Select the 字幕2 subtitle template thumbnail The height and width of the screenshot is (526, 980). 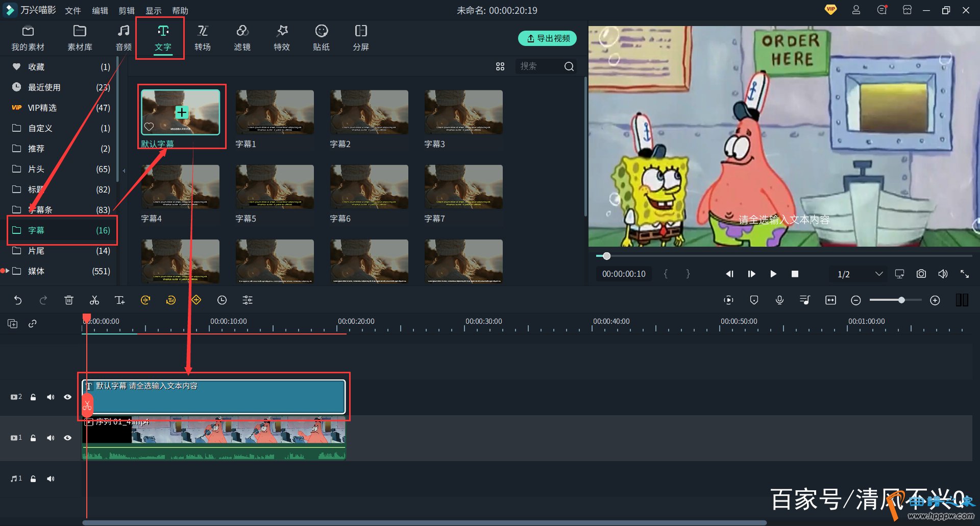tap(369, 112)
